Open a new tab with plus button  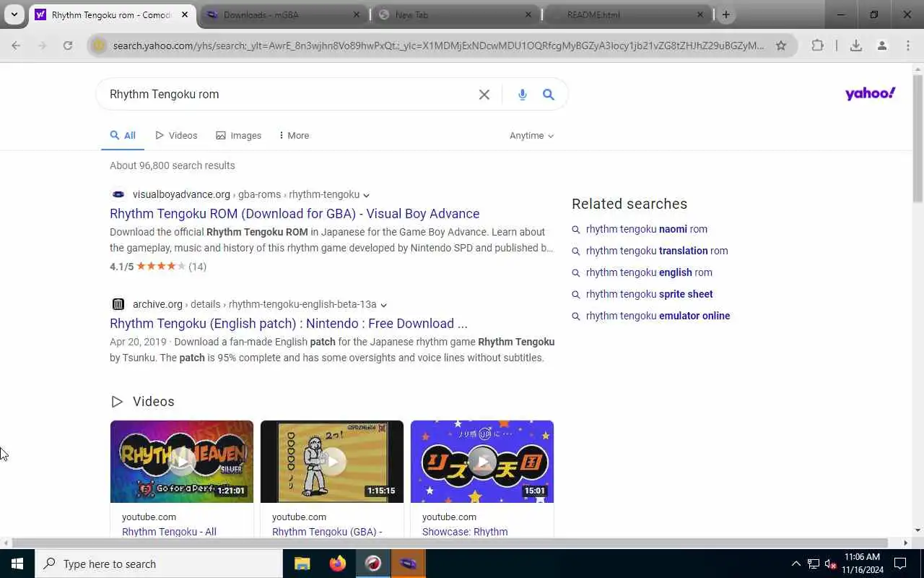726,14
